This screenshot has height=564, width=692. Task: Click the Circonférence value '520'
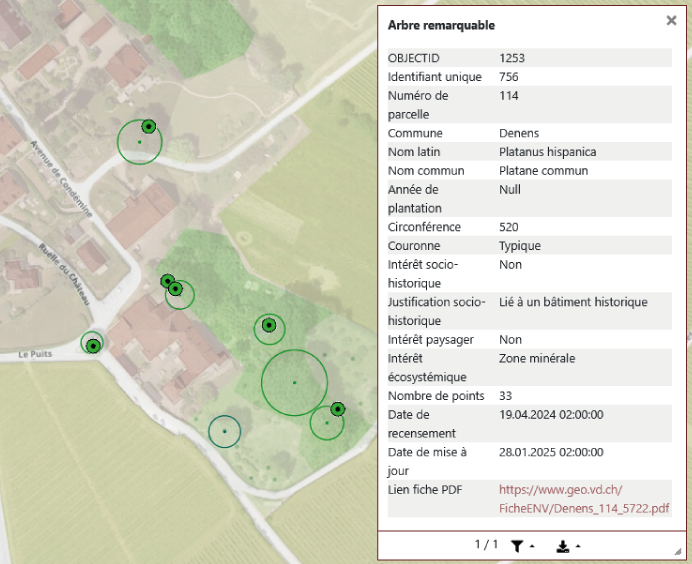[508, 227]
